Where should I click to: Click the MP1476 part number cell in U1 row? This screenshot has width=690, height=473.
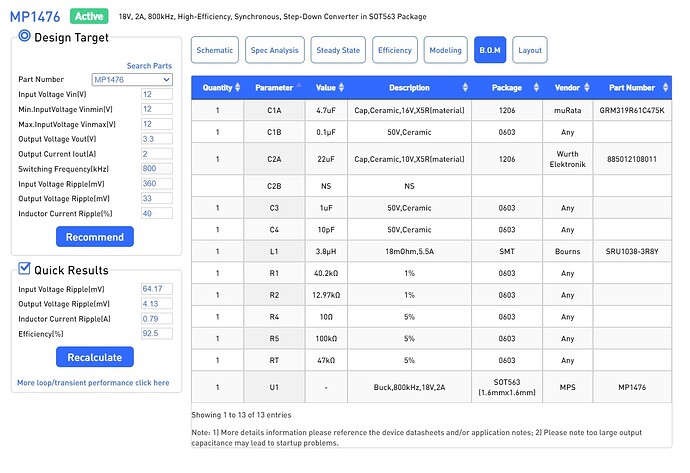[x=632, y=387]
